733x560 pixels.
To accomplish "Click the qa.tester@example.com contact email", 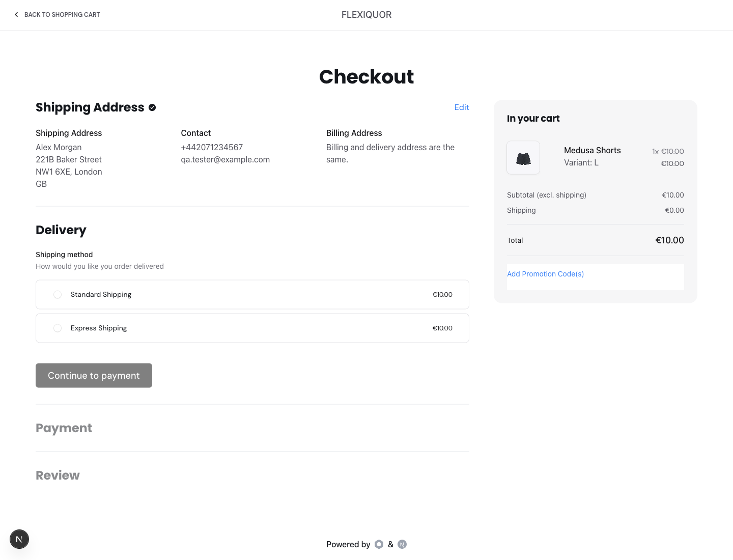I will [225, 159].
